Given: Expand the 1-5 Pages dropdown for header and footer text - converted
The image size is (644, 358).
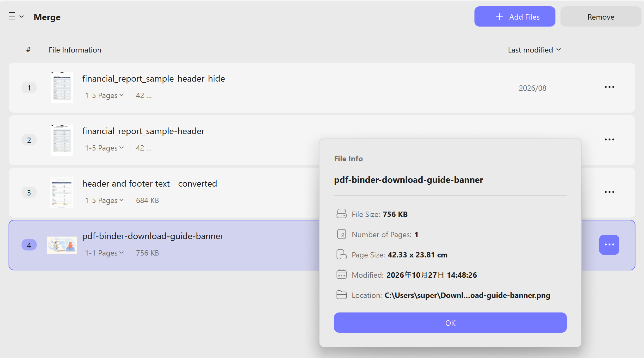Looking at the screenshot, I should (104, 201).
